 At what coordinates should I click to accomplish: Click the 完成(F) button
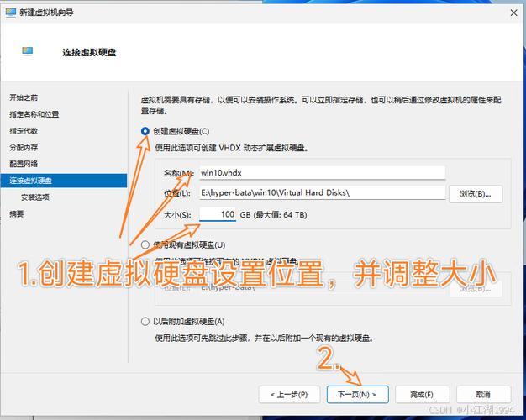(422, 395)
